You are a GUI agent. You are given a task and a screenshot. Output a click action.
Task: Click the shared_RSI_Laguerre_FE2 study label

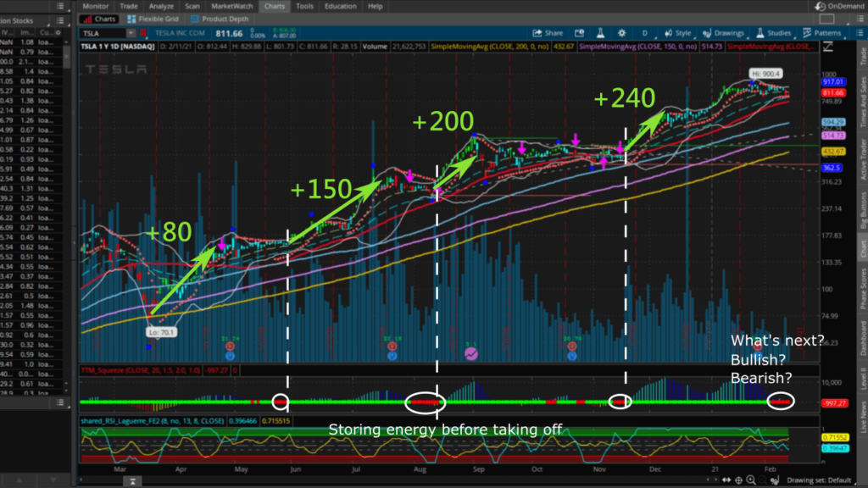[153, 421]
